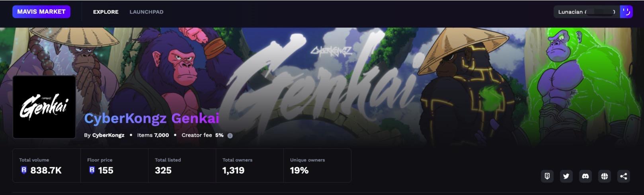Switch to the Launchpad tab
This screenshot has width=644, height=195.
[x=146, y=12]
